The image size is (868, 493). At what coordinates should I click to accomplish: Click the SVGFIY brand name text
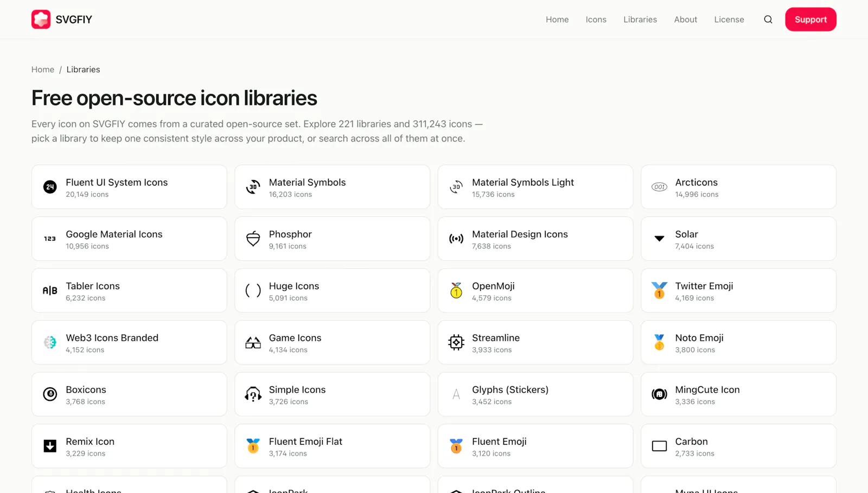point(74,20)
